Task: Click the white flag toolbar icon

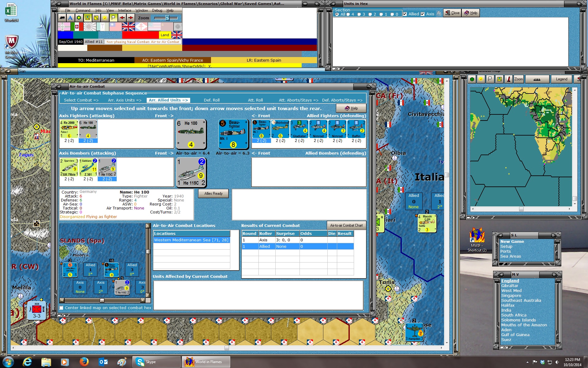Action: pyautogui.click(x=113, y=18)
